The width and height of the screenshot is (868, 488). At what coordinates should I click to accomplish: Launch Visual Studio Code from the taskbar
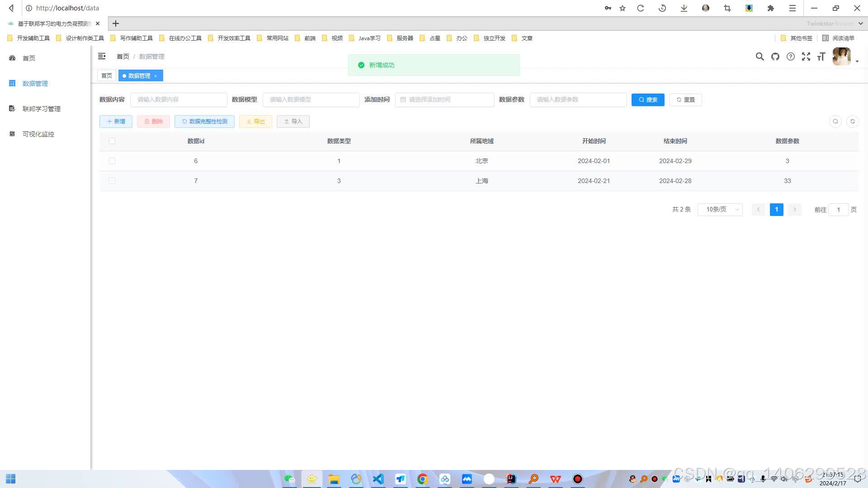point(378,479)
